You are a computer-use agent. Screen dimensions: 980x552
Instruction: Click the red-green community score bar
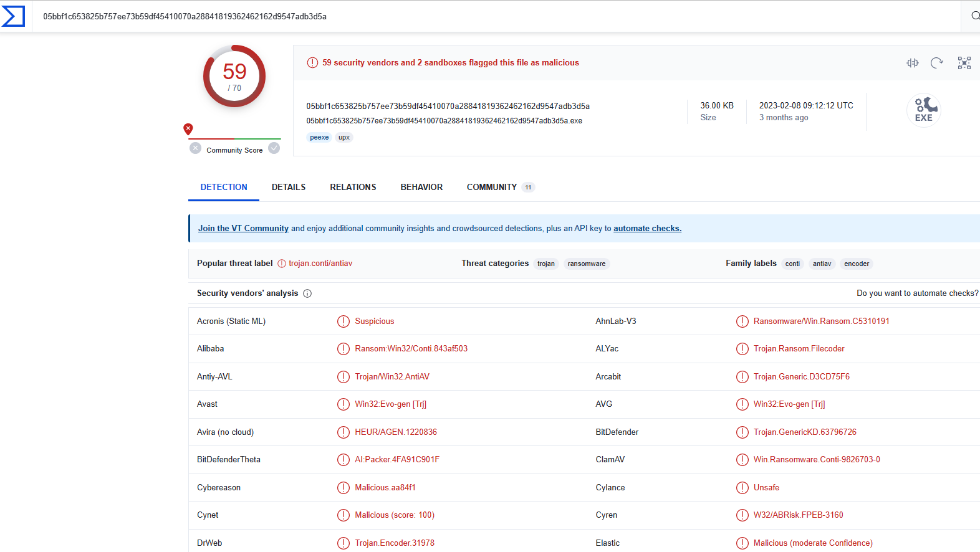234,139
